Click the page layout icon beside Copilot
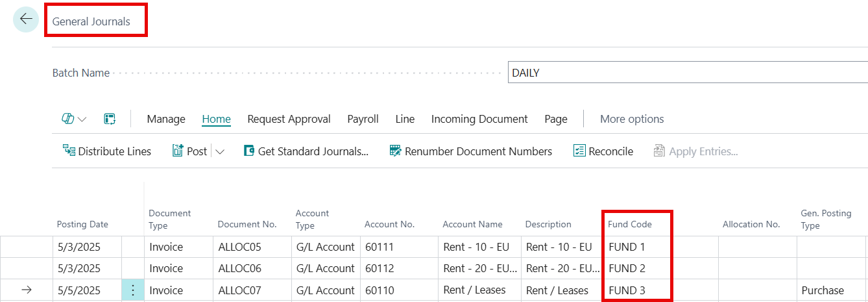The image size is (868, 302). 110,119
